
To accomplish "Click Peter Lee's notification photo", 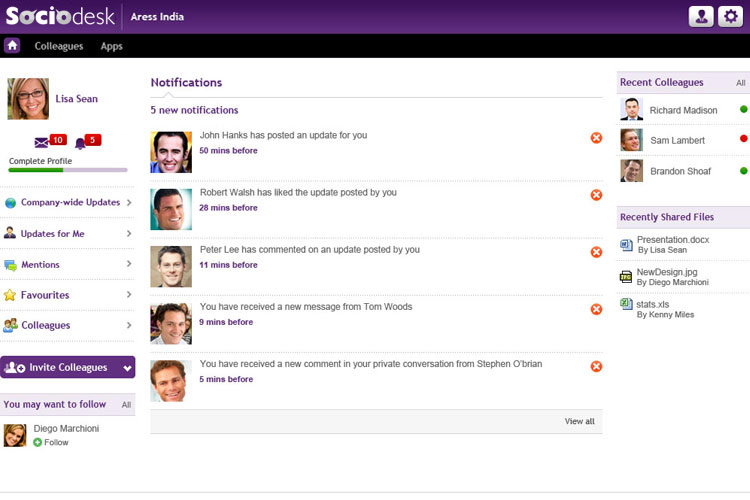I will 171,267.
